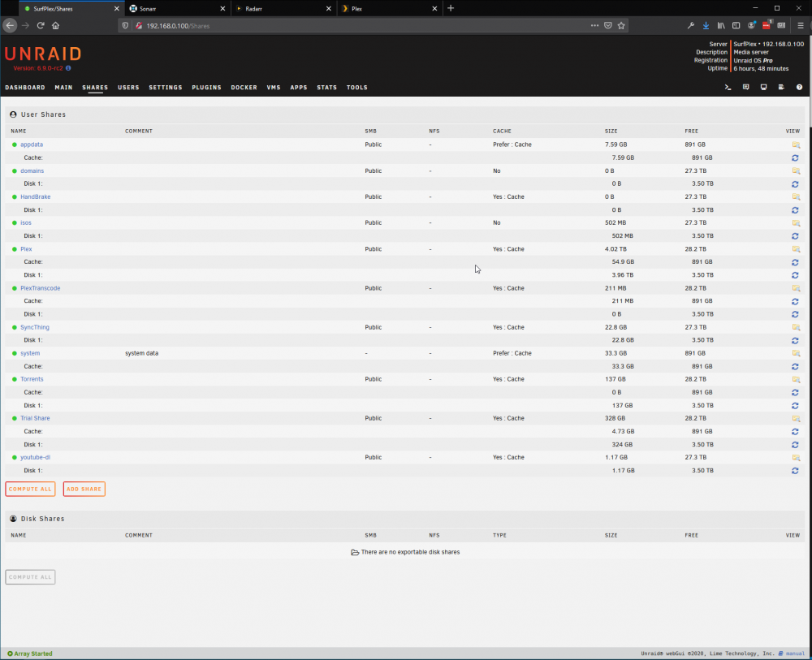Refresh youtube-dl Disk 1 size

click(x=795, y=471)
